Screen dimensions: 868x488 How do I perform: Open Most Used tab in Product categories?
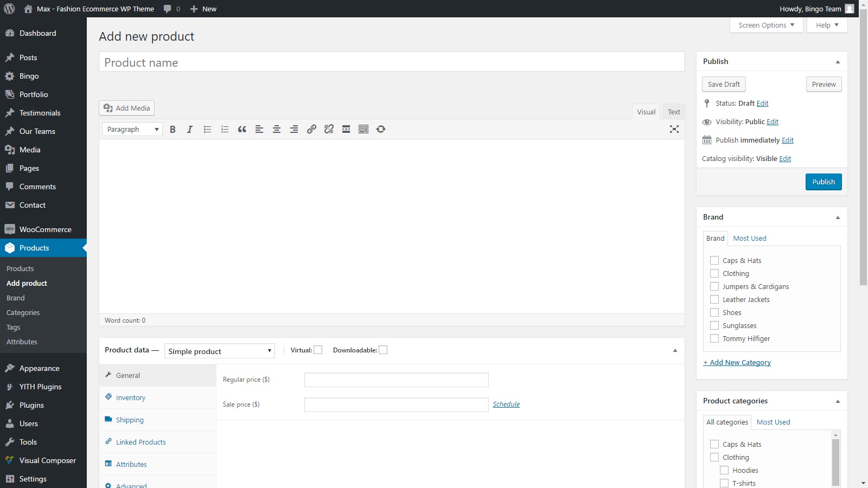coord(774,422)
